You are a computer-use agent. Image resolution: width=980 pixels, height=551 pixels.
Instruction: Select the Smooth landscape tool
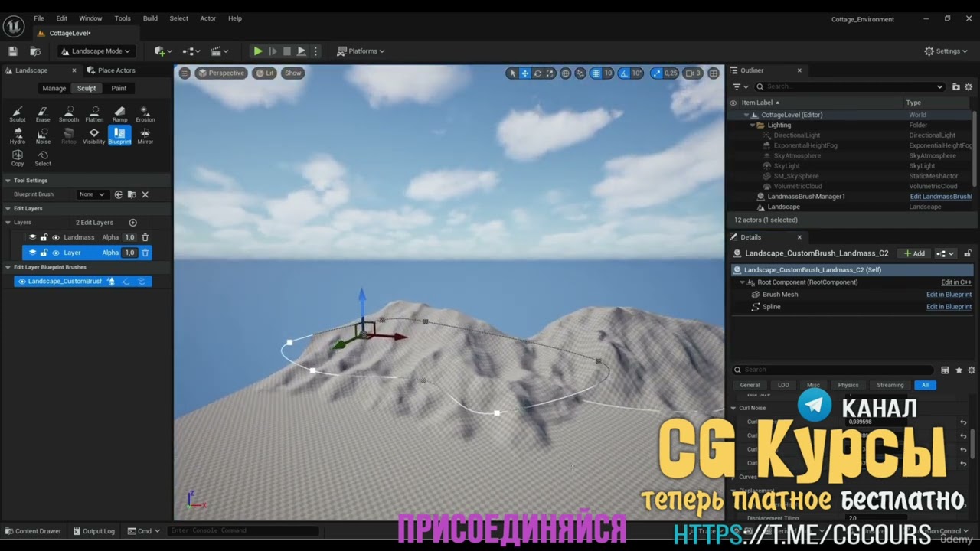click(x=69, y=114)
